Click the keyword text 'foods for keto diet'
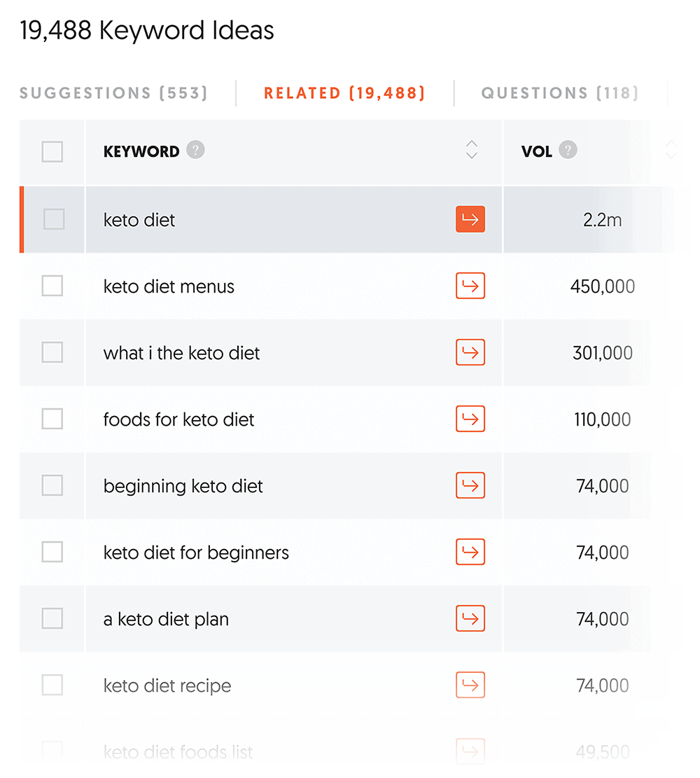 178,419
